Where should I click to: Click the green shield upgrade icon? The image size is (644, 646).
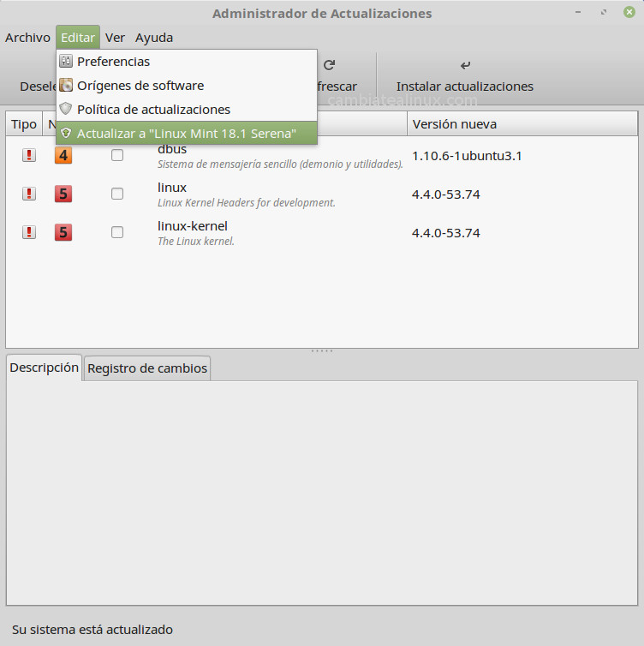pyautogui.click(x=66, y=133)
